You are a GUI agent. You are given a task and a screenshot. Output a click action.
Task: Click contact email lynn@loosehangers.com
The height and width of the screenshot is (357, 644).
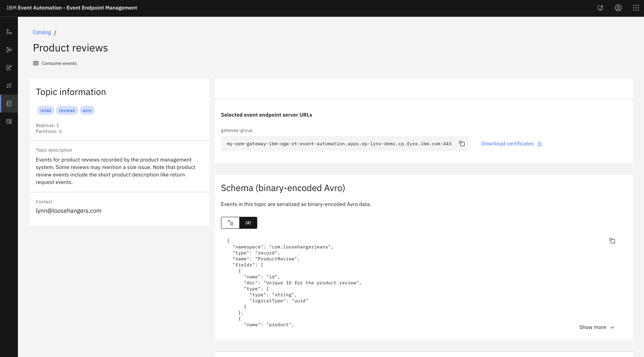tap(69, 211)
